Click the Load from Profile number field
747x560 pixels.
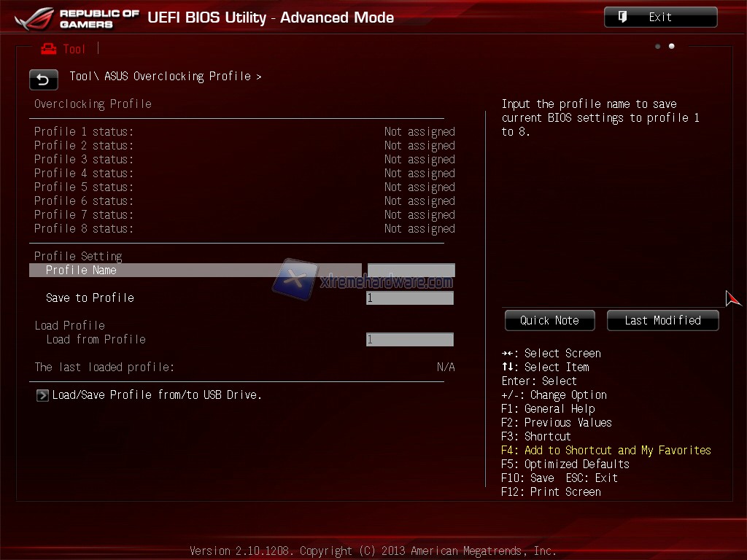coord(409,340)
